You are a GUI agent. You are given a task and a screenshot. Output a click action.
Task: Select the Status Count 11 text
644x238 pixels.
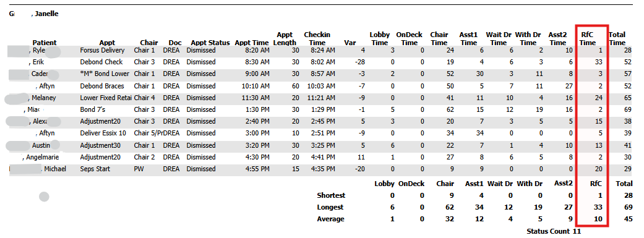coord(554,231)
